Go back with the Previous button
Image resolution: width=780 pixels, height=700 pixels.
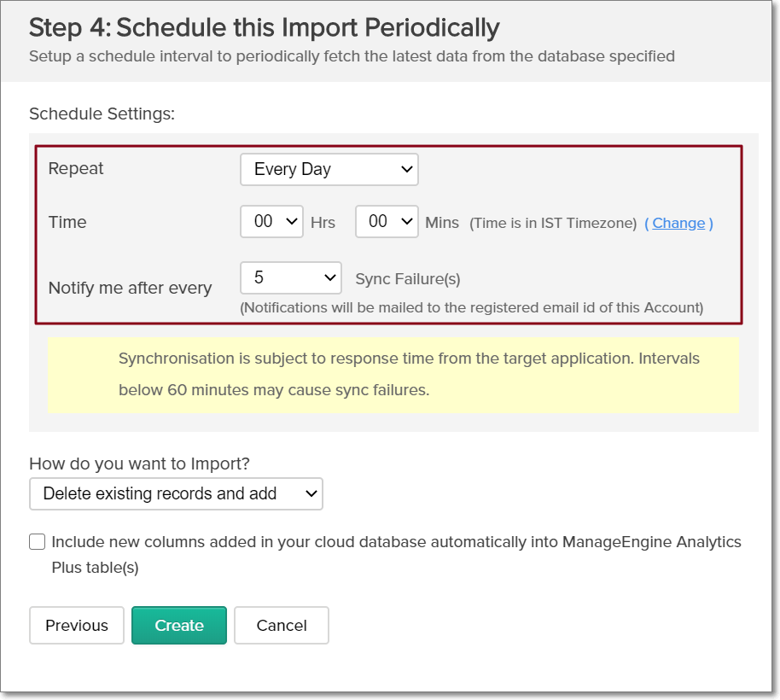[77, 625]
